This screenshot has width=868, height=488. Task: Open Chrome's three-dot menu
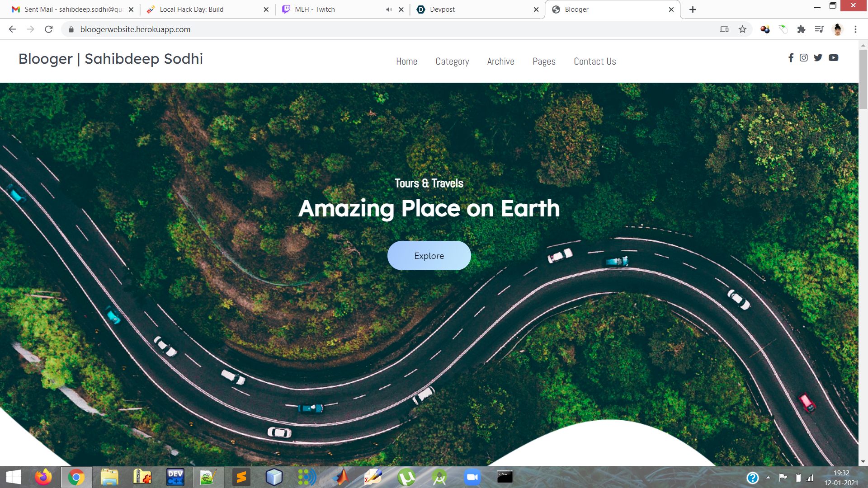pyautogui.click(x=855, y=29)
